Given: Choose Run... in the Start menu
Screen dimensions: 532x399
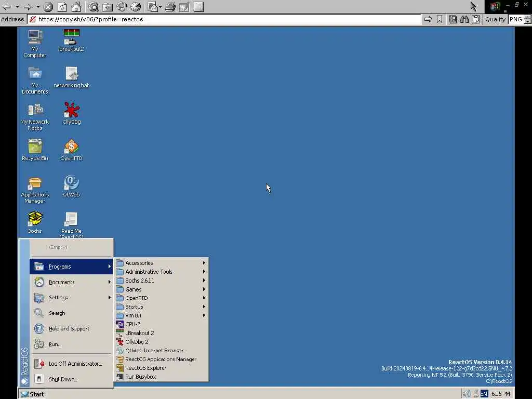Looking at the screenshot, I should click(71, 344).
